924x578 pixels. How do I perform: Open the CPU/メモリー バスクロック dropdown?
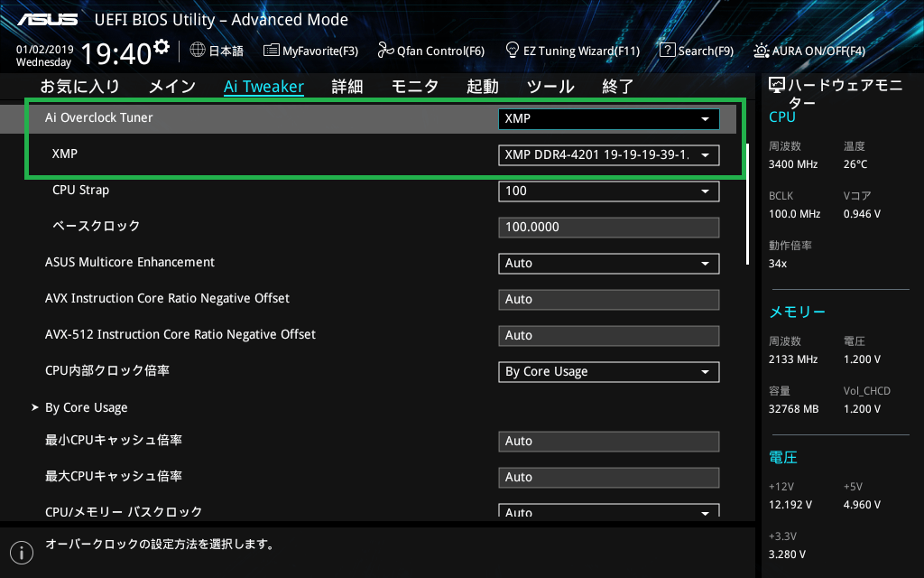click(x=609, y=511)
